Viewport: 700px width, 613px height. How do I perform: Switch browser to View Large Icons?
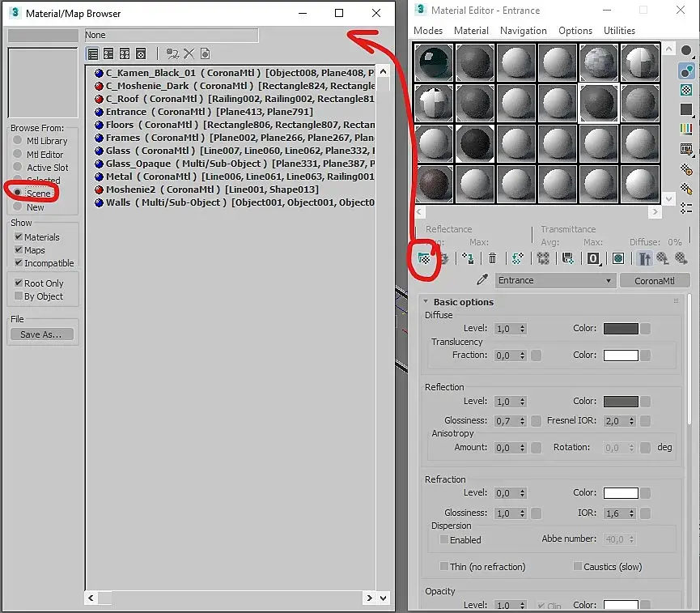click(x=141, y=54)
